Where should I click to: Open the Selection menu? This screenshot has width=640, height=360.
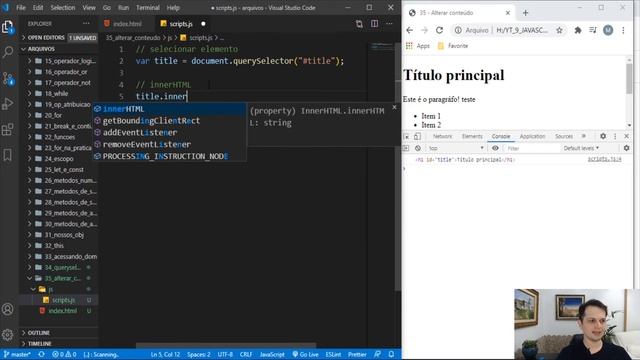[x=62, y=8]
